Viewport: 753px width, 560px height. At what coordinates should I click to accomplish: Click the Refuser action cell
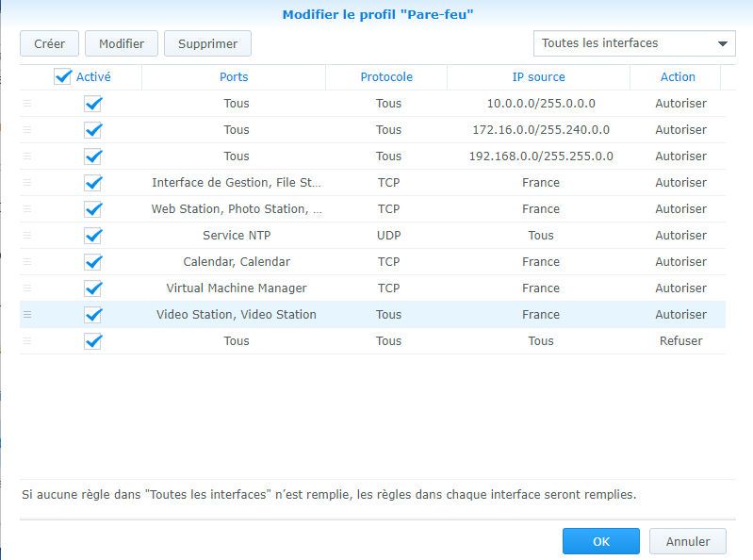click(x=680, y=341)
